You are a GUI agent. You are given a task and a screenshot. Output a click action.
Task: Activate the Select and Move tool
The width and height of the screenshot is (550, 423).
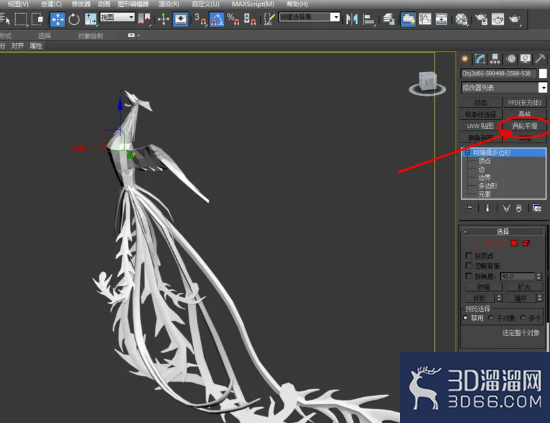coord(58,19)
